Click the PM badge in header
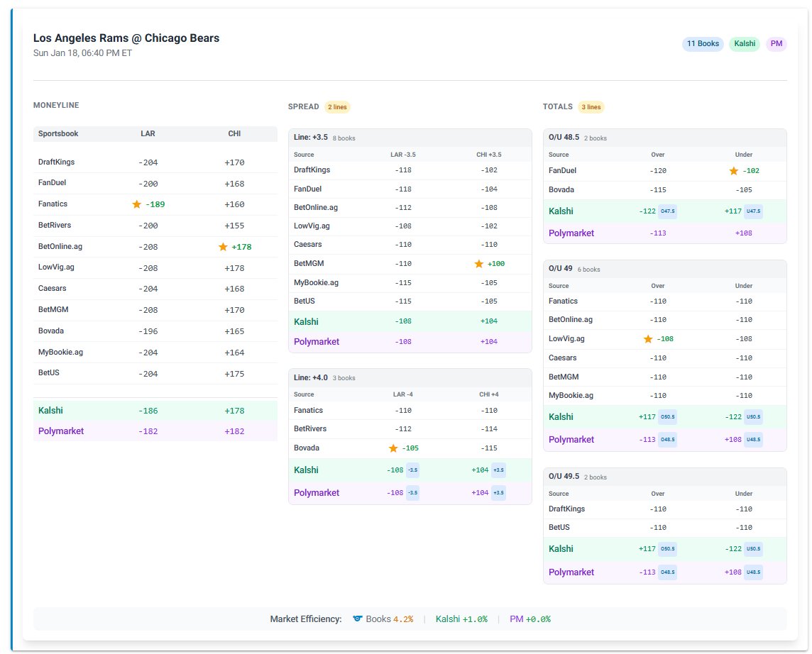The width and height of the screenshot is (812, 654). point(777,43)
